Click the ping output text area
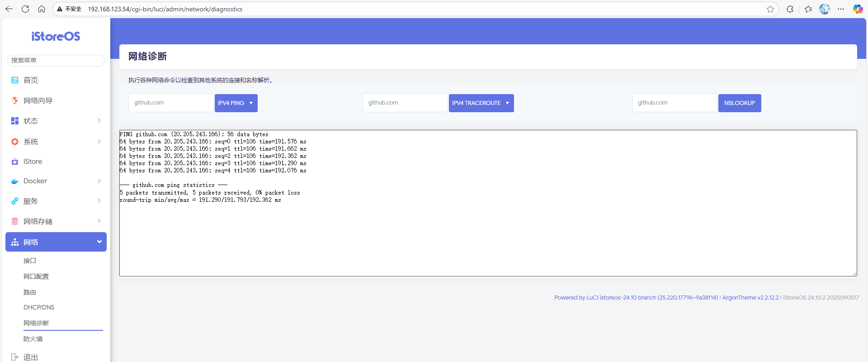This screenshot has height=362, width=868. (x=488, y=203)
